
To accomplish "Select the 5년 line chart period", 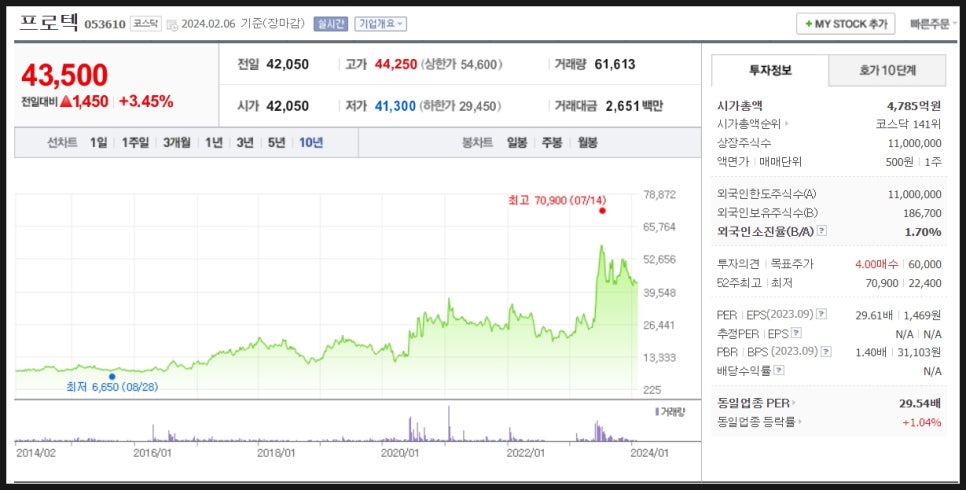I will pos(277,142).
